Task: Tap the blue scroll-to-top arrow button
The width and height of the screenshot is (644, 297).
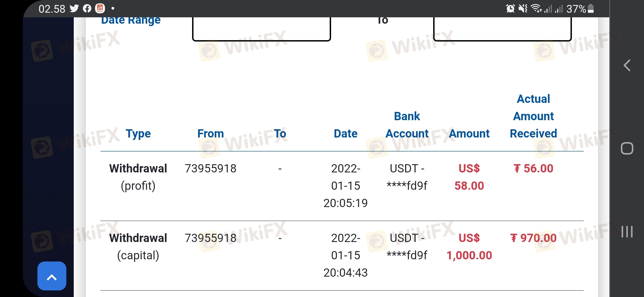Action: coord(52,276)
